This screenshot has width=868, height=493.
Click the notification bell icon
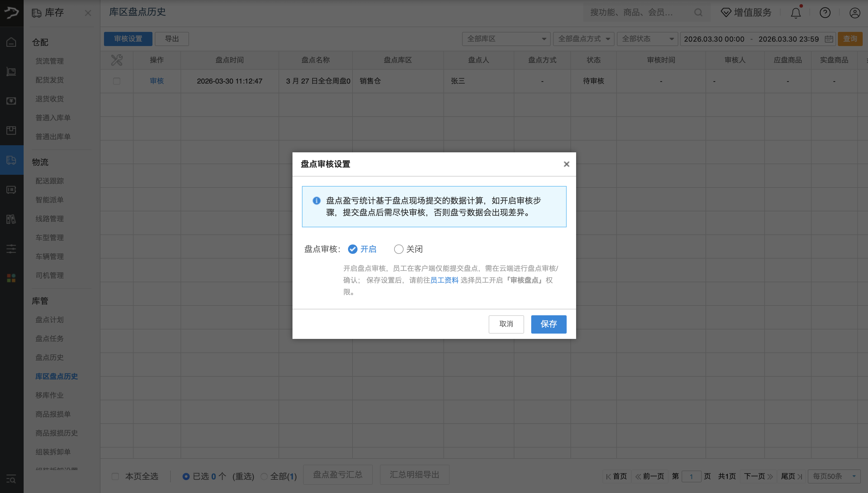click(x=796, y=13)
